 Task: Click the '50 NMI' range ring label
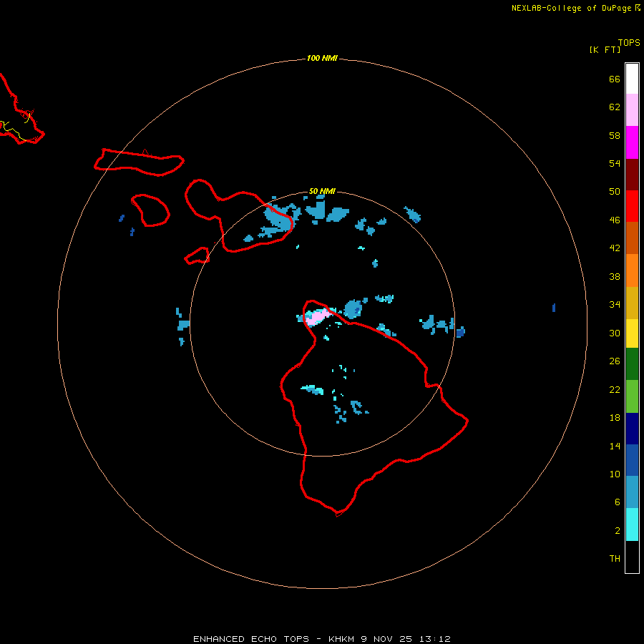click(x=322, y=191)
